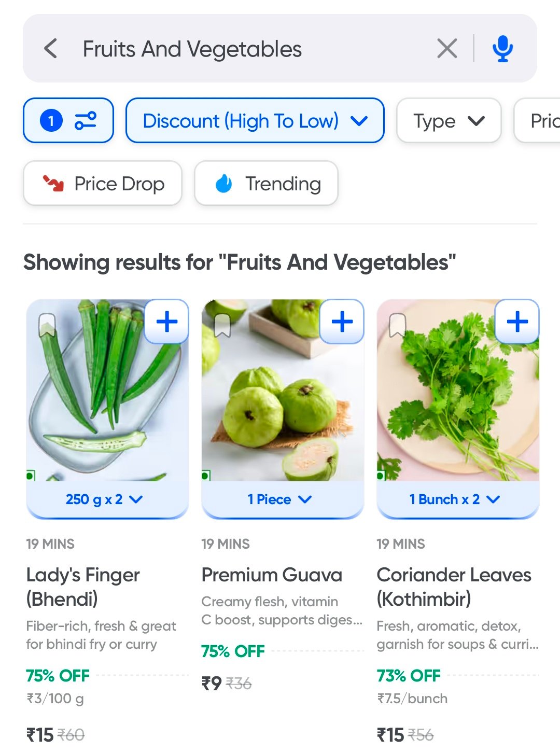Open the filters icon with badge 1
Viewport: 560px width, 752px height.
pyautogui.click(x=68, y=121)
